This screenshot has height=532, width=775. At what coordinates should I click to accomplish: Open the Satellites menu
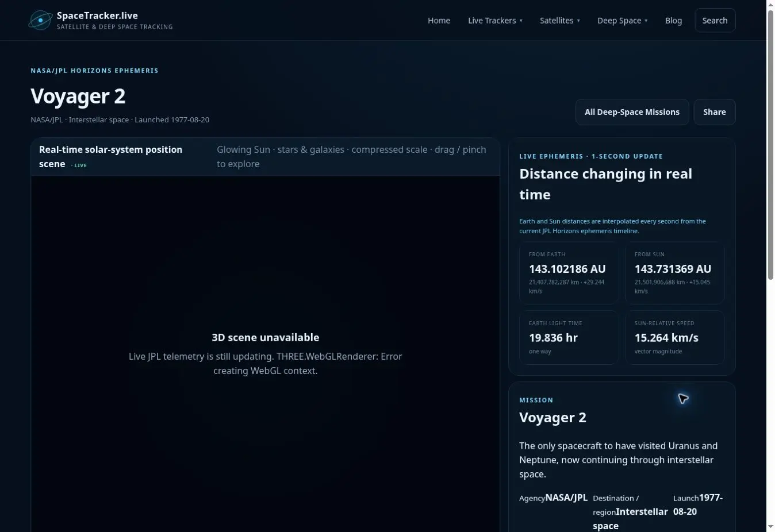click(x=559, y=20)
